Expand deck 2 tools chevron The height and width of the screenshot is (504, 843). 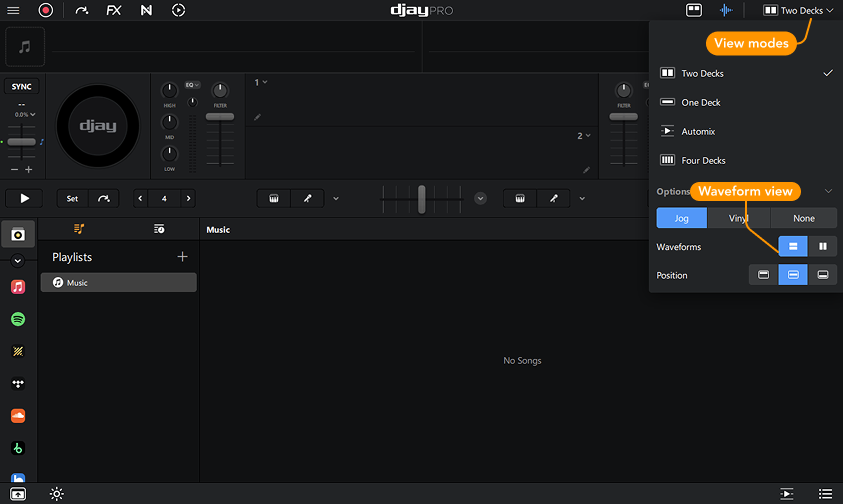click(582, 198)
